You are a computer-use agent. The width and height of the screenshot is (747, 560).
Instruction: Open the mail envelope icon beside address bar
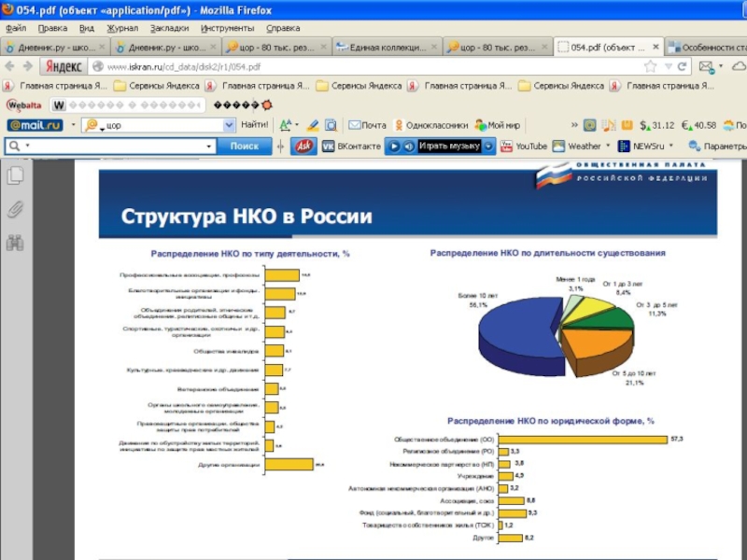point(707,66)
